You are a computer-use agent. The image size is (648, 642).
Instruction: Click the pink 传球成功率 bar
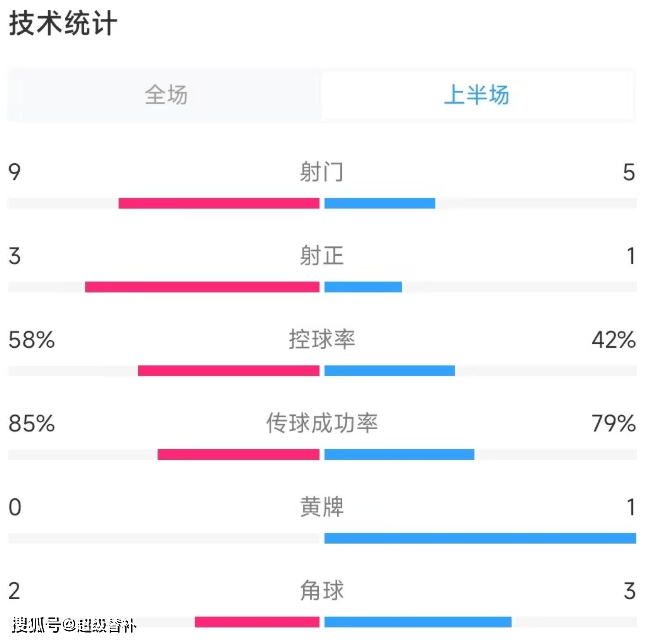coord(238,454)
